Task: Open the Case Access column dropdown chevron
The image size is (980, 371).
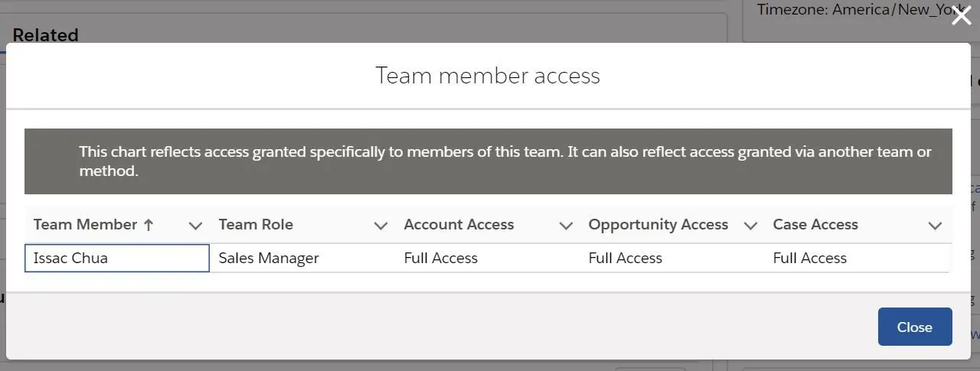Action: (935, 226)
